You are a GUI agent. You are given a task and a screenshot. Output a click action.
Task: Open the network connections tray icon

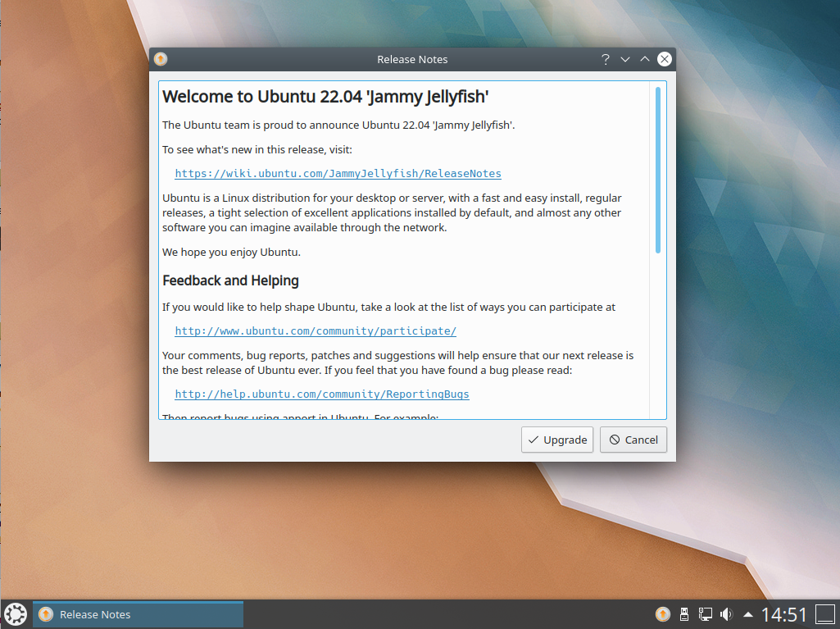point(705,614)
